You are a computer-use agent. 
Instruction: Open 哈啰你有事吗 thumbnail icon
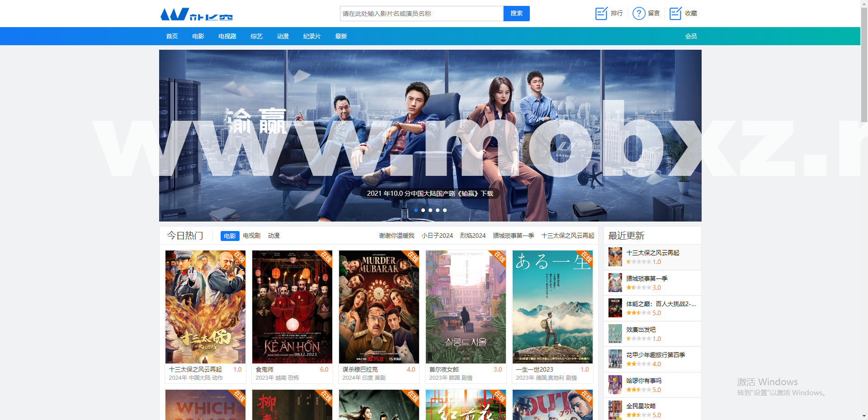[x=615, y=385]
